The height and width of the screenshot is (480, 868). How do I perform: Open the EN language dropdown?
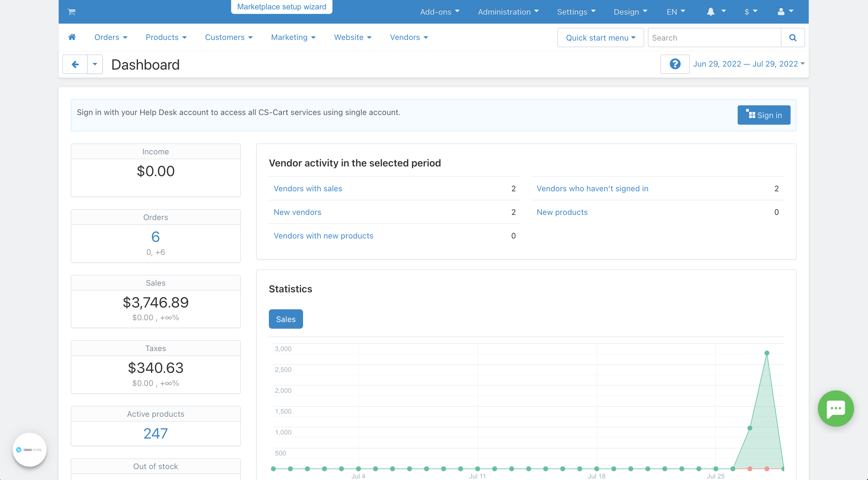click(x=675, y=12)
